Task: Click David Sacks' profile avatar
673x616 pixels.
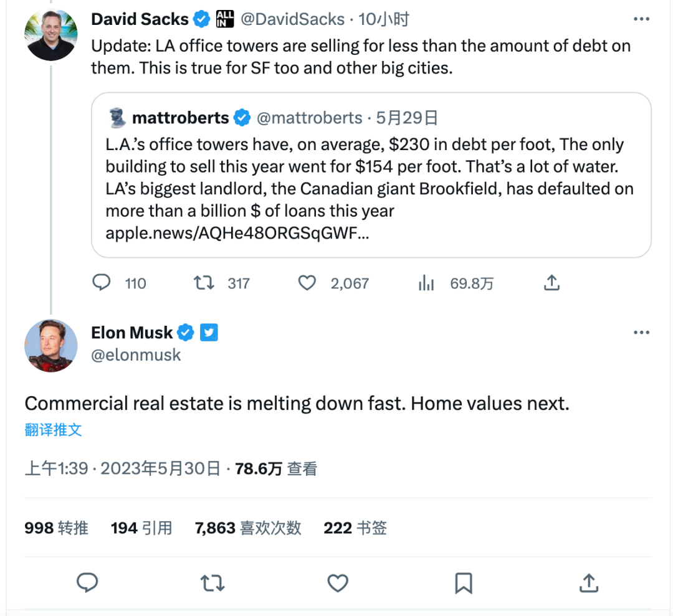Action: (51, 35)
